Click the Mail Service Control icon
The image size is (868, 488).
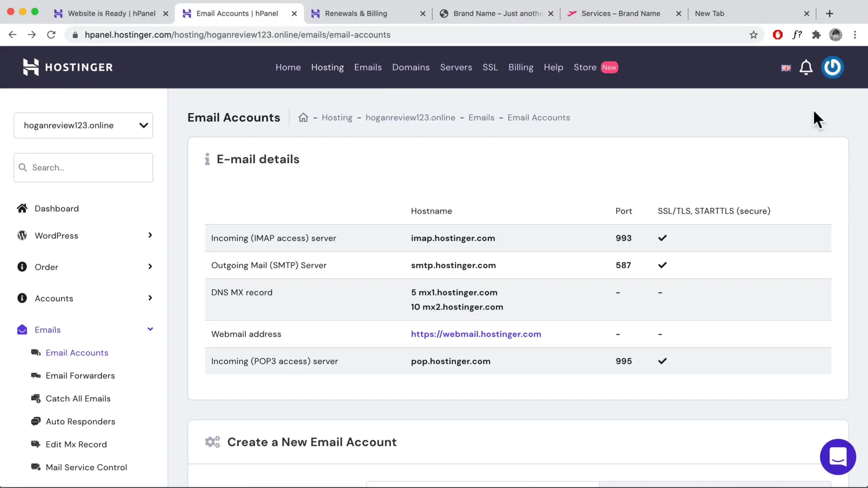pos(36,467)
